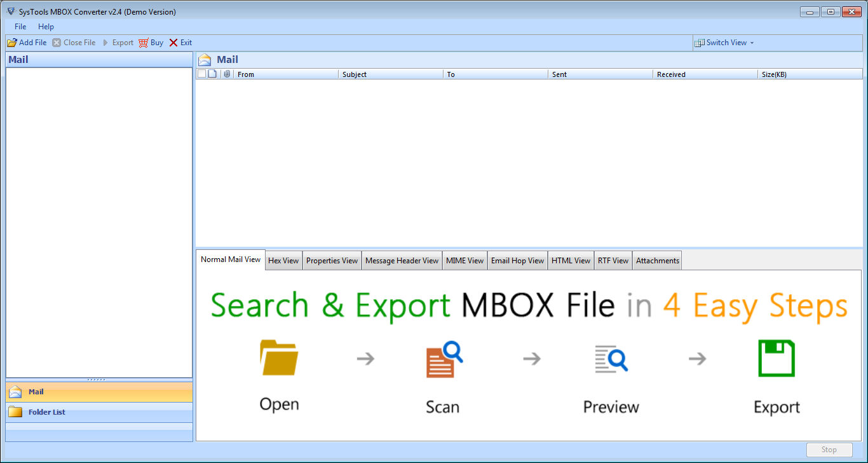The width and height of the screenshot is (868, 463).
Task: Sort by the Subject column header
Action: [354, 74]
